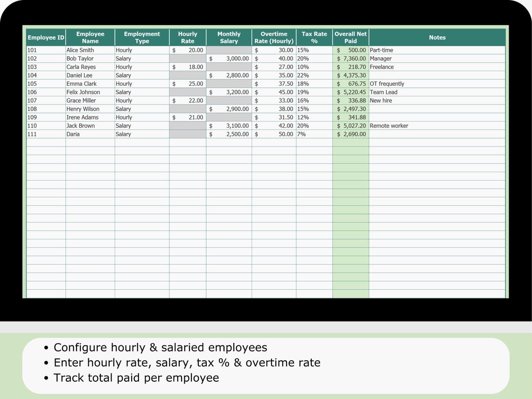Image resolution: width=532 pixels, height=399 pixels.
Task: Click employee ID cell 106
Action: (46, 92)
